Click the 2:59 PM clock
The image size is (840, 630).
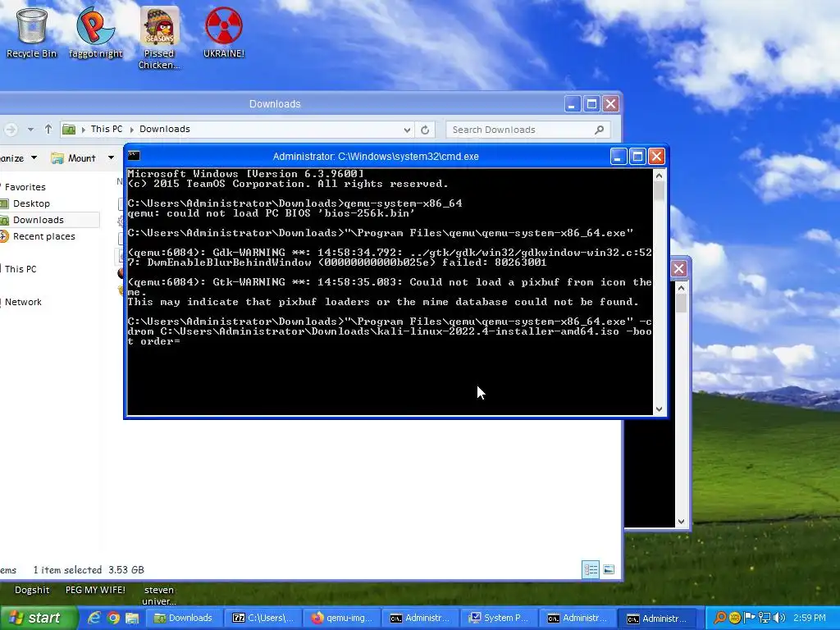[810, 618]
